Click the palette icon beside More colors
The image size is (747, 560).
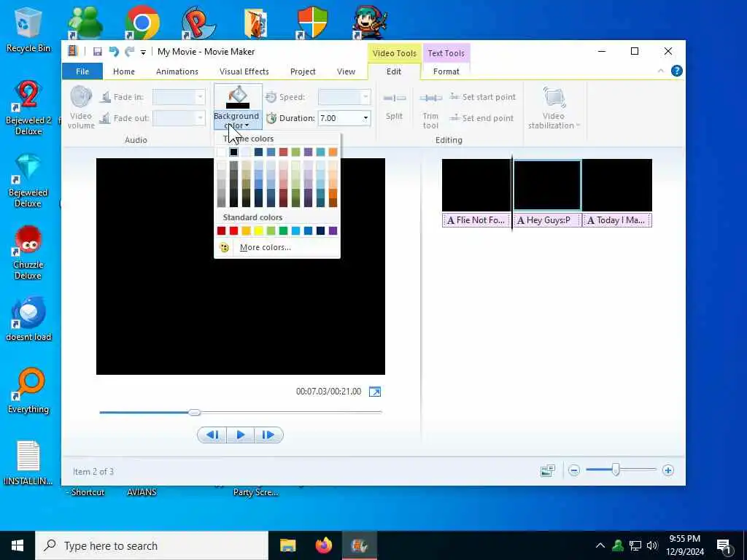tap(224, 248)
